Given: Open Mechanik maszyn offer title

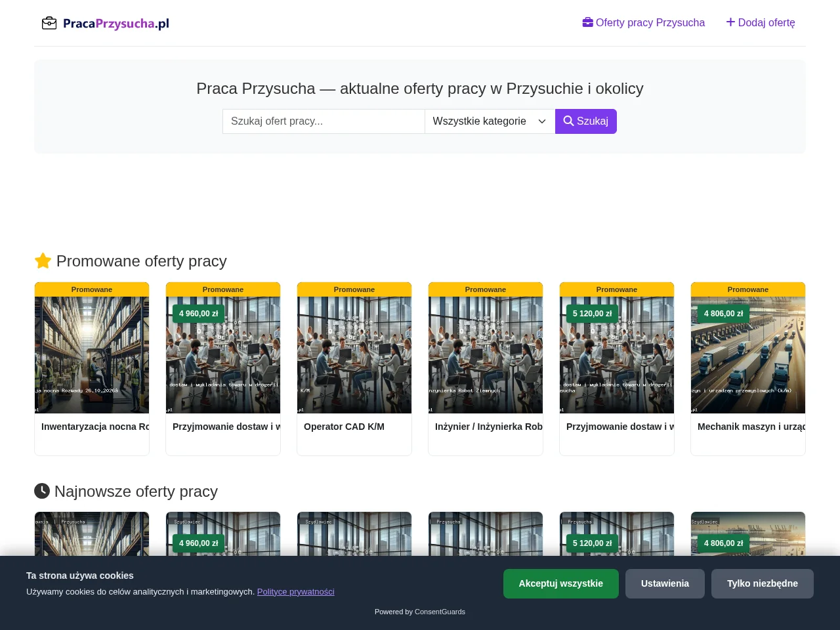Looking at the screenshot, I should click(x=751, y=427).
